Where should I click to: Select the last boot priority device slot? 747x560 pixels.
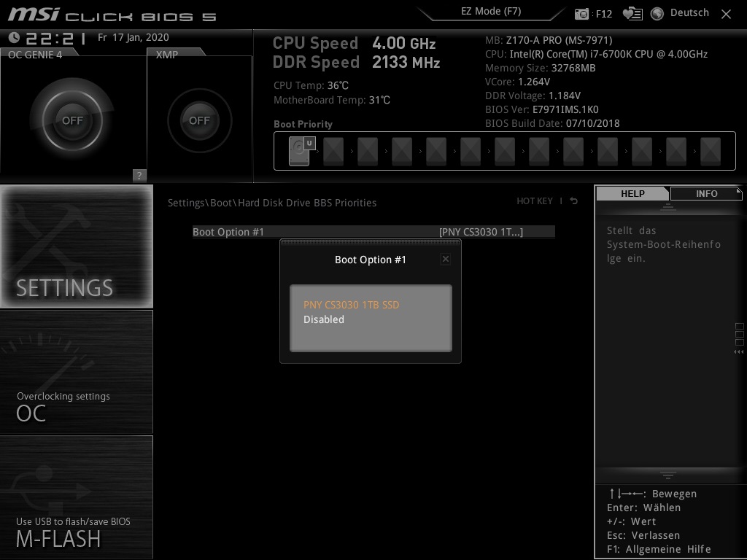pos(711,152)
